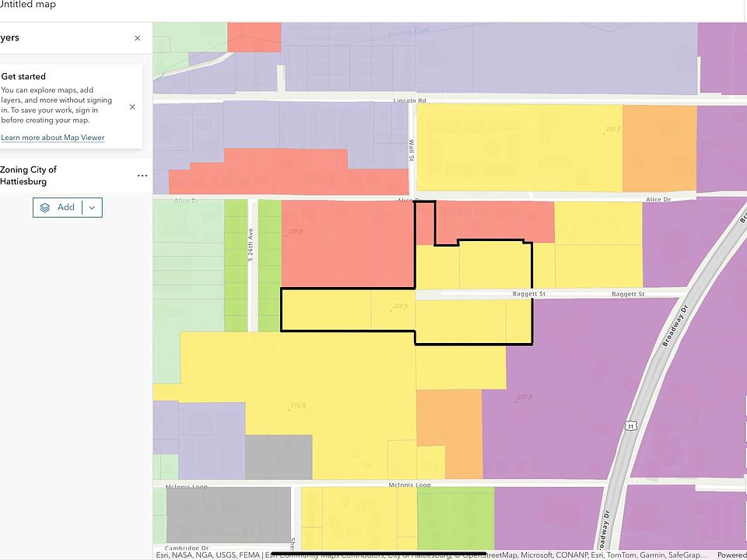
Task: Expand the Add button dropdown arrow
Action: 93,208
